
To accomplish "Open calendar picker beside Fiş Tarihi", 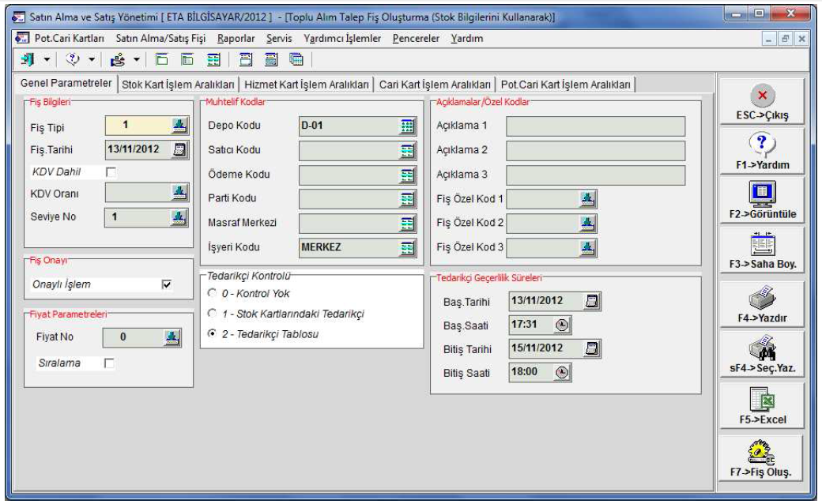I will (x=180, y=149).
